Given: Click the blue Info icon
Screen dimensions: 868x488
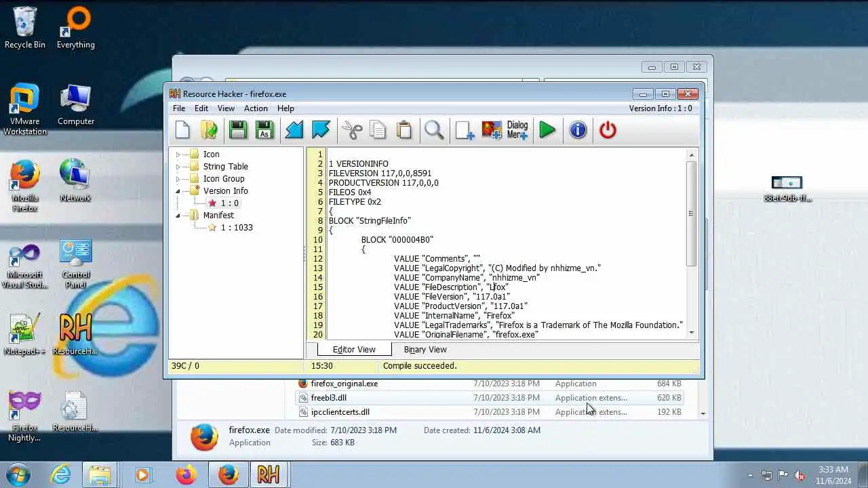Looking at the screenshot, I should tap(578, 129).
